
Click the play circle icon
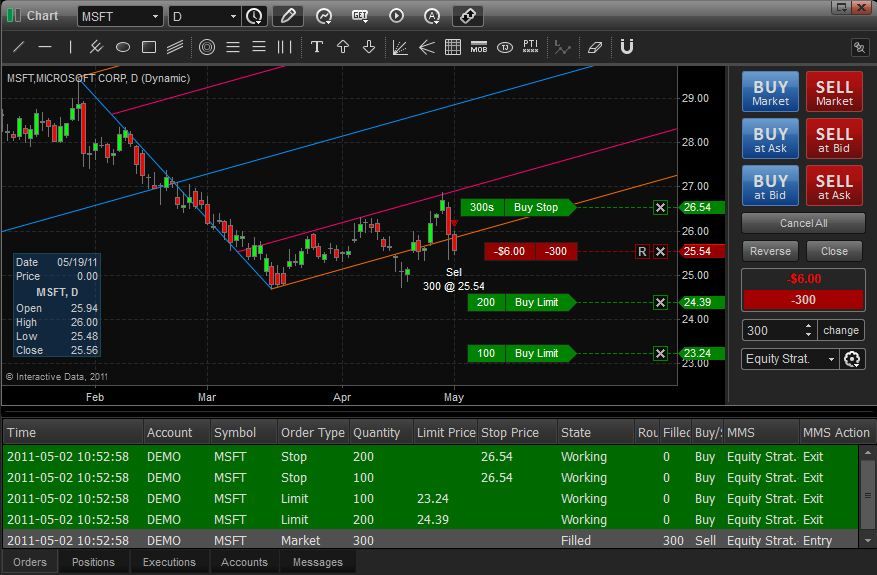396,16
